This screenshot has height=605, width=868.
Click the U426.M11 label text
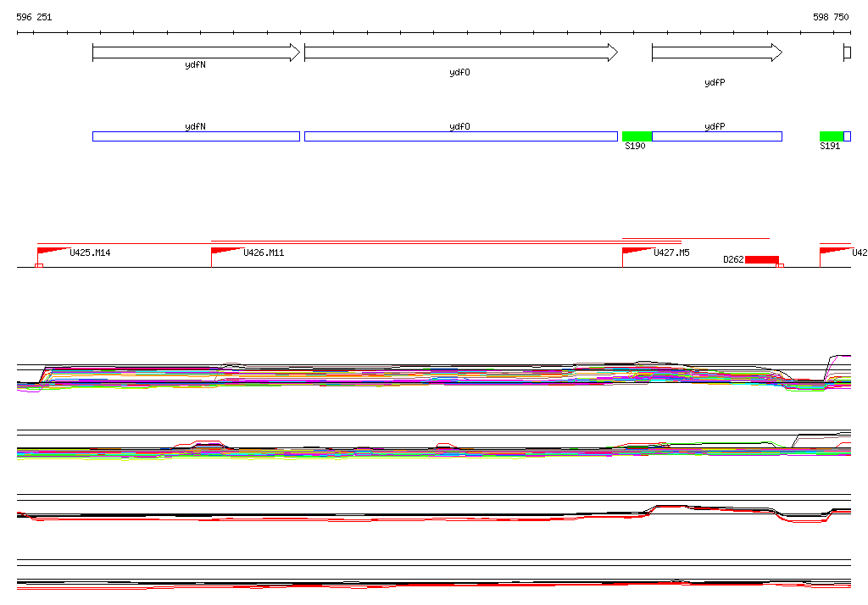pos(264,253)
